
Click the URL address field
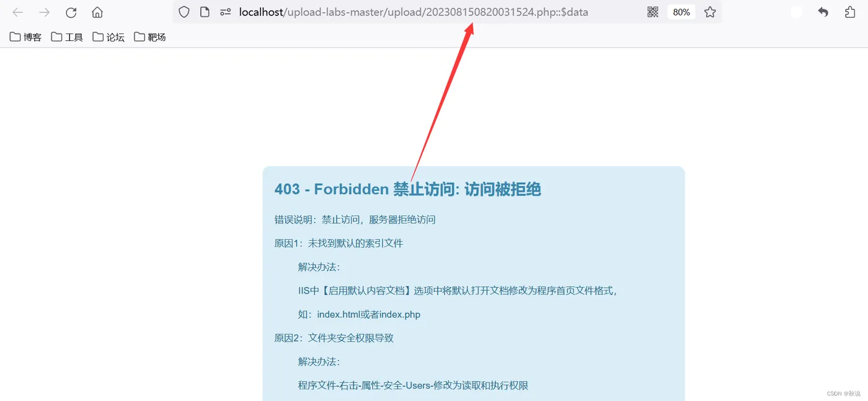coord(414,12)
